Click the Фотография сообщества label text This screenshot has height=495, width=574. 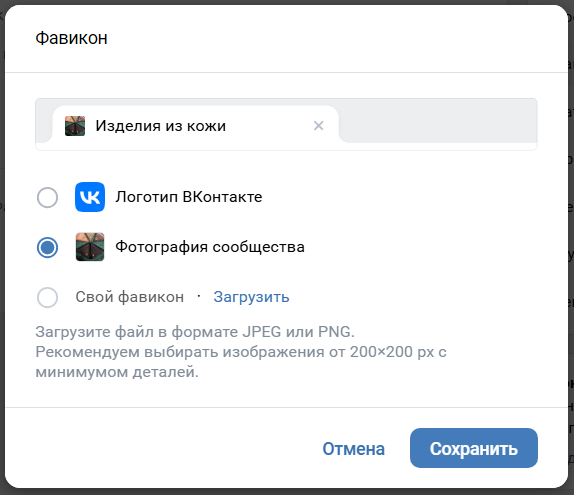click(x=210, y=247)
